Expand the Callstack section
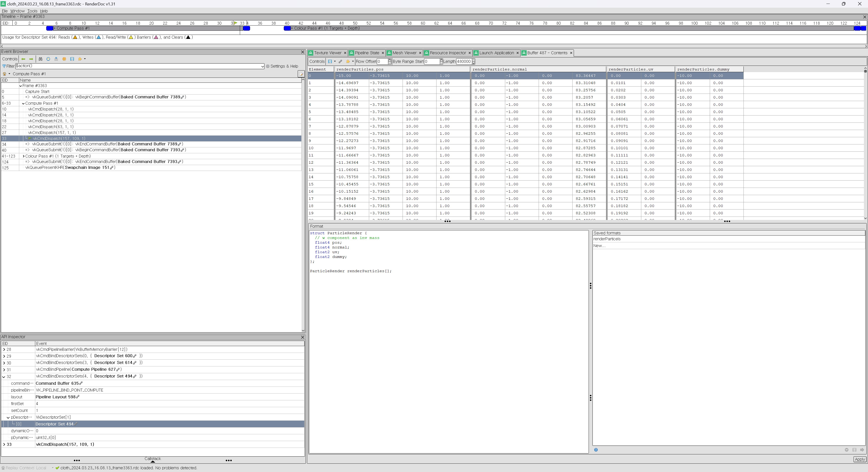The height and width of the screenshot is (472, 868). 153,460
